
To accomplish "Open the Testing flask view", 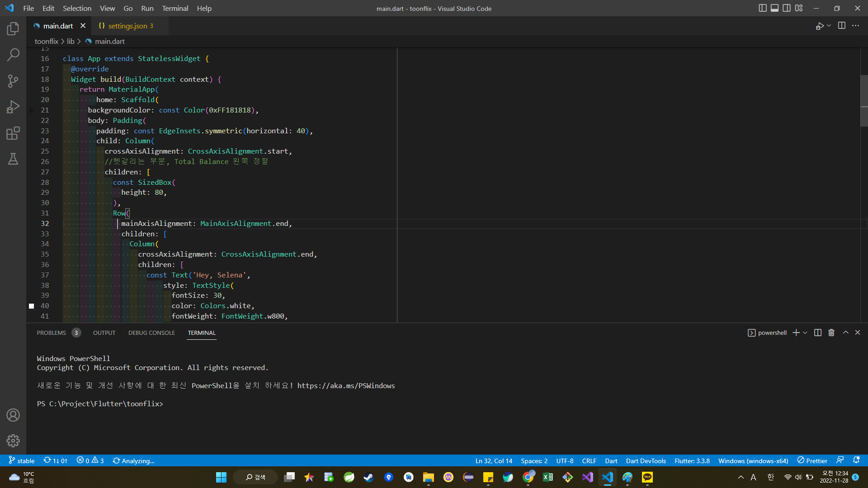I will (x=13, y=159).
